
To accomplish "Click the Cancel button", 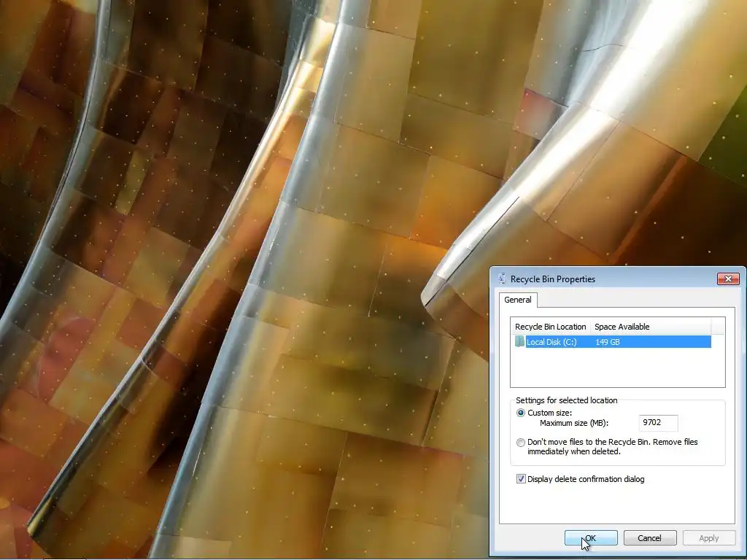I will (x=650, y=538).
